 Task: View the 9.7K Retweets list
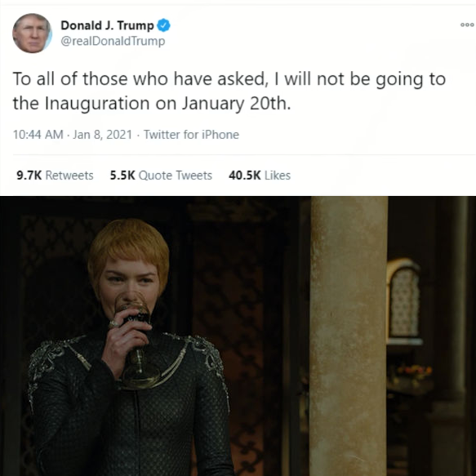point(55,176)
